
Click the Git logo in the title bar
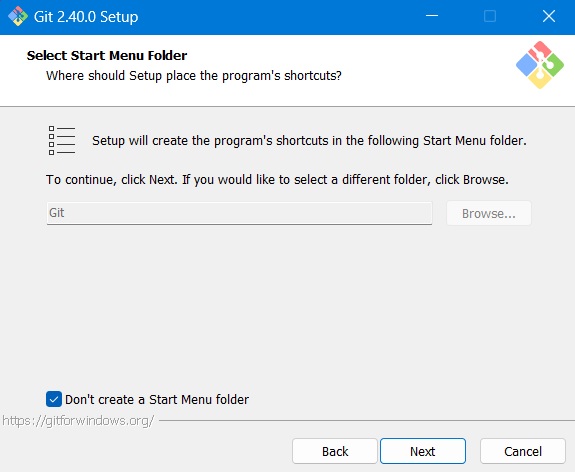[x=18, y=16]
